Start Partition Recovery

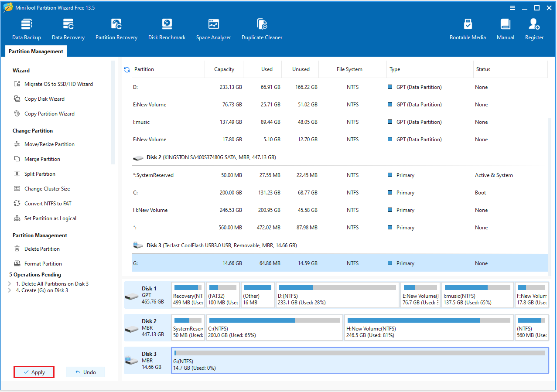[116, 28]
